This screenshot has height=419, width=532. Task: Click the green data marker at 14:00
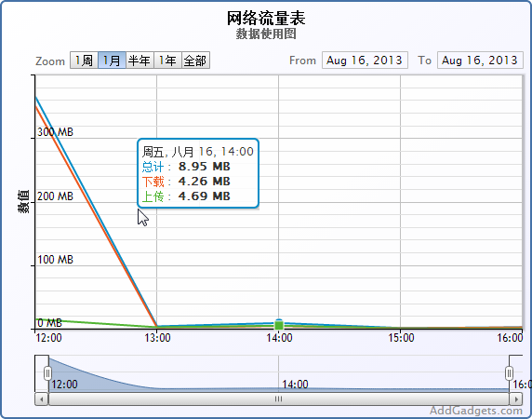(x=279, y=325)
